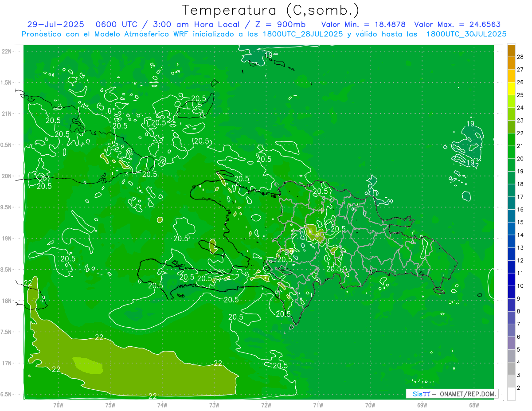The height and width of the screenshot is (411, 532).
Task: Click the latitude axis label 20N
Action: 7,176
